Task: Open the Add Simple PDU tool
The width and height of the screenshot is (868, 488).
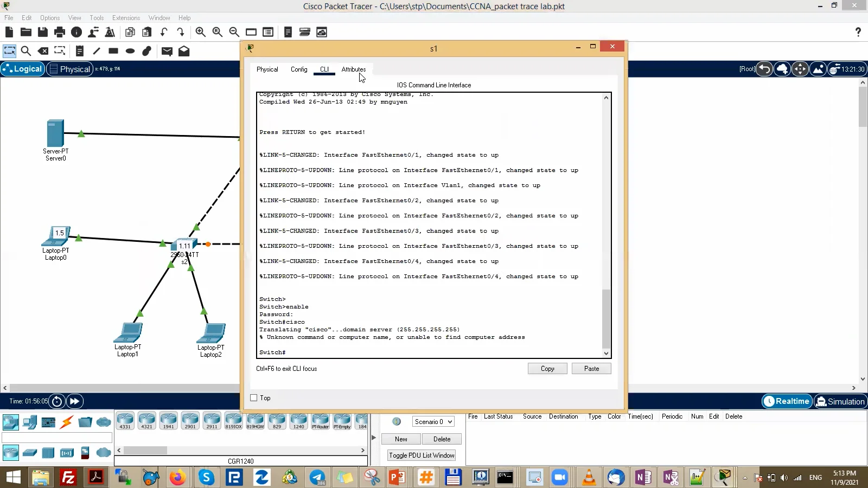Action: coord(167,51)
